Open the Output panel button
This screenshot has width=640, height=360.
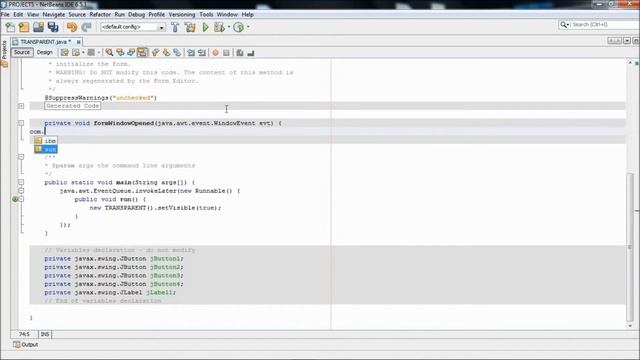(x=26, y=345)
